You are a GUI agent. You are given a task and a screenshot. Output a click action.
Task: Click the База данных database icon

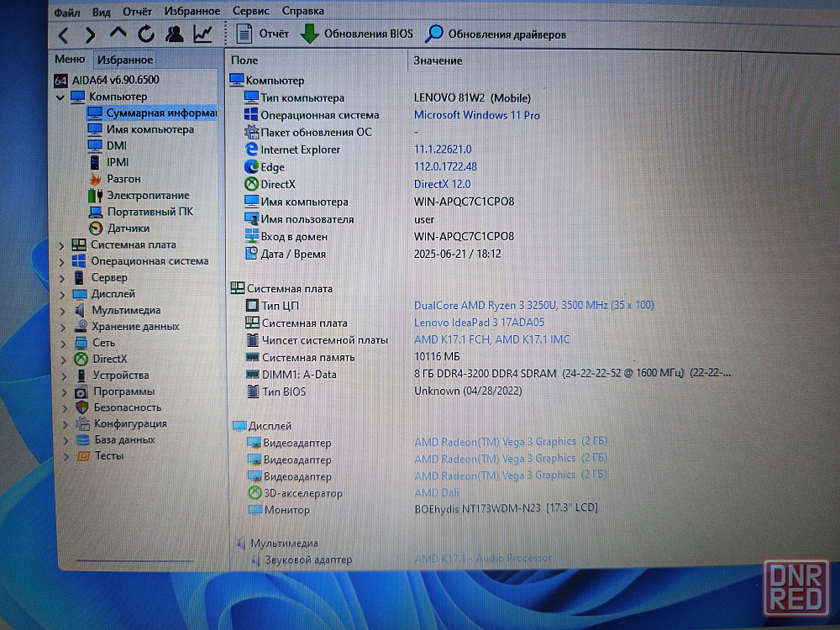tap(83, 440)
